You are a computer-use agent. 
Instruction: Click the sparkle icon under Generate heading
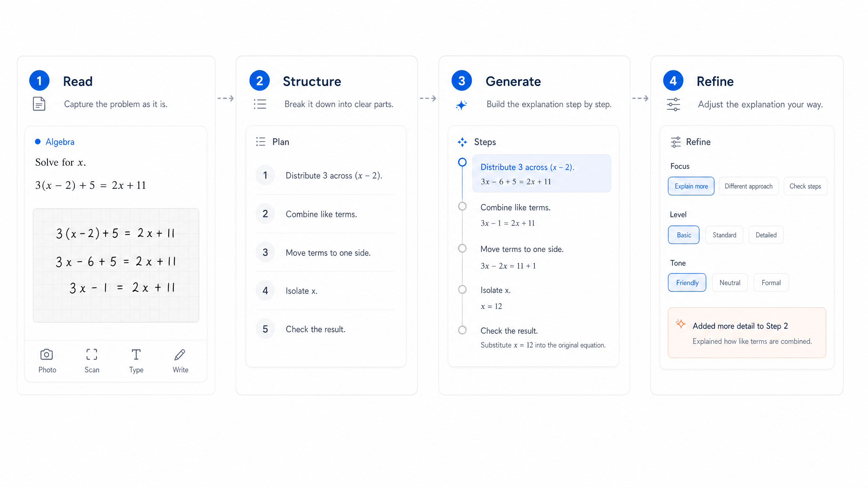tap(461, 105)
